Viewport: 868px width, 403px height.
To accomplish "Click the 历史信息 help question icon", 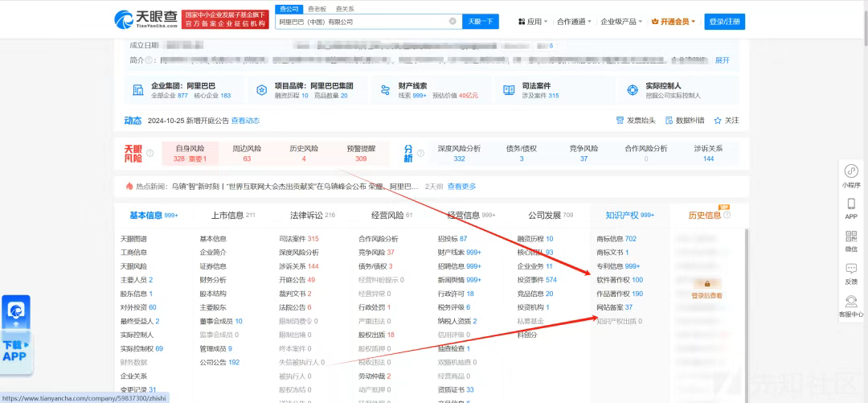I will click(727, 215).
